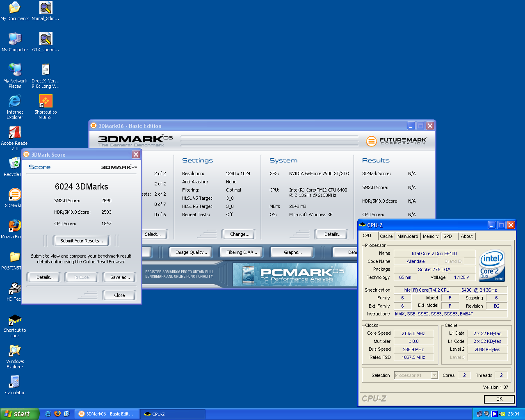Open My Documents desktop icon

[x=15, y=11]
